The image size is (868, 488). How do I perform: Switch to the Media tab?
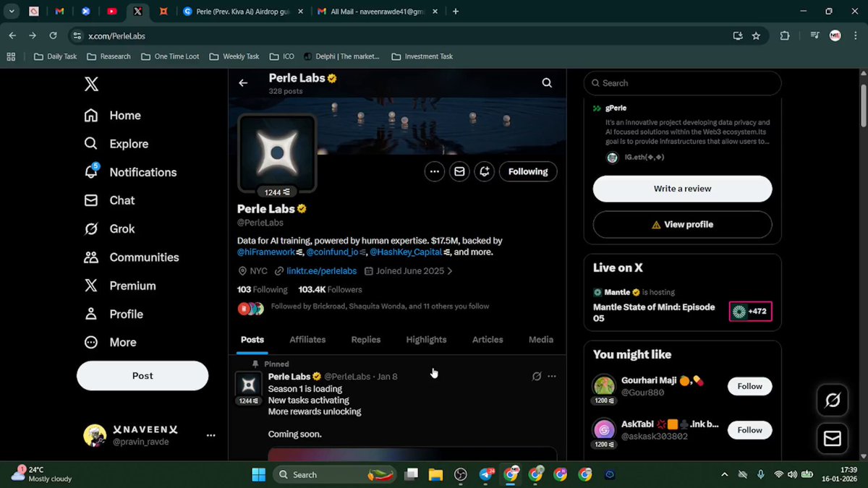click(x=540, y=340)
